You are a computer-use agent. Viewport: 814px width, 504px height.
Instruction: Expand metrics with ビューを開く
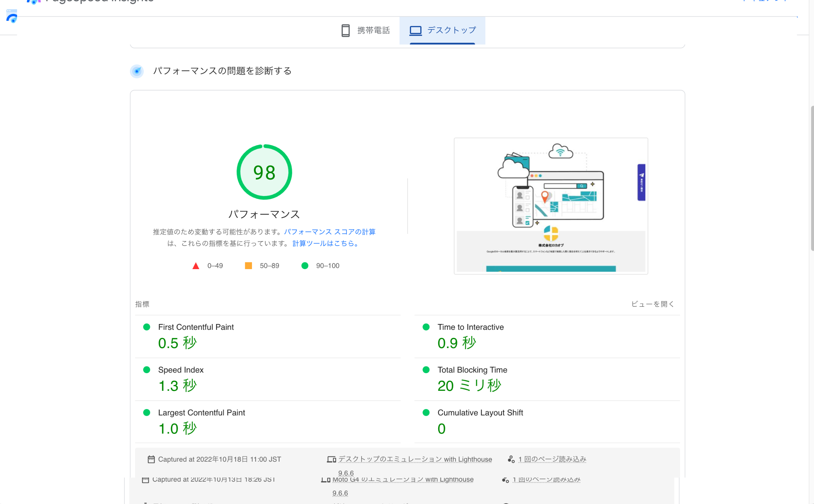652,304
